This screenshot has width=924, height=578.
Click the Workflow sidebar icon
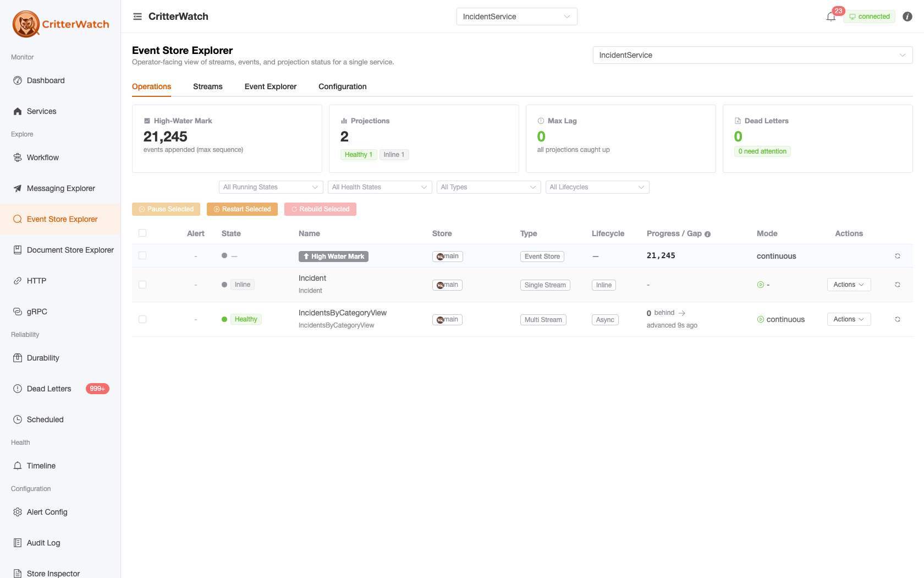click(x=18, y=157)
